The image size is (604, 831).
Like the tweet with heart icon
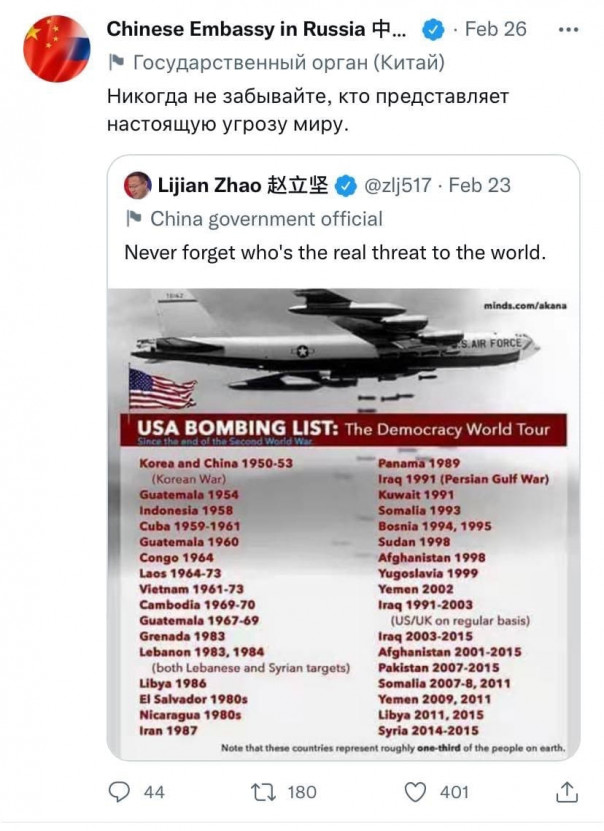coord(415,792)
